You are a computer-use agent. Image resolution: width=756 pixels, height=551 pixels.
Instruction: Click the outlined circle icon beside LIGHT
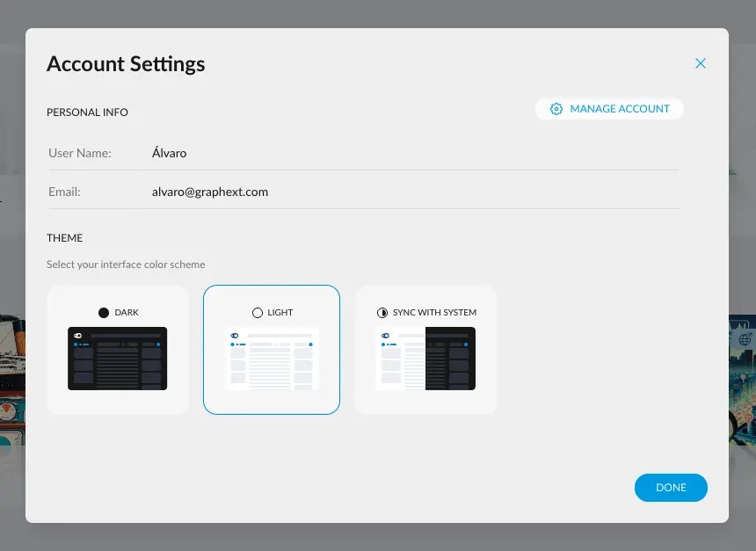point(257,312)
